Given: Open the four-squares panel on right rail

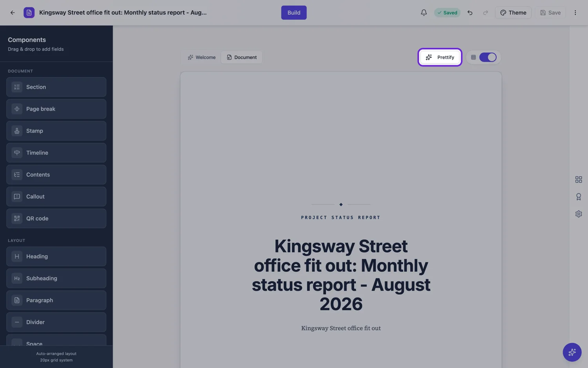Looking at the screenshot, I should coord(579,179).
